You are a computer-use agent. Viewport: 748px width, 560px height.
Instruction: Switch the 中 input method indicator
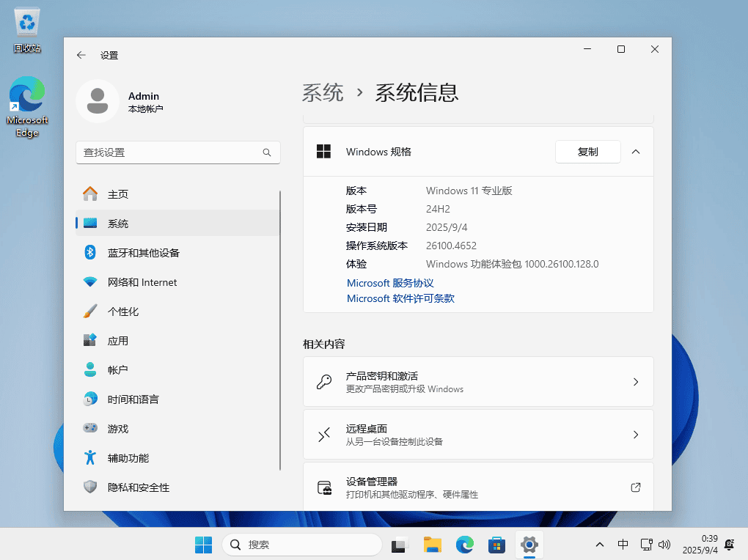coord(623,545)
